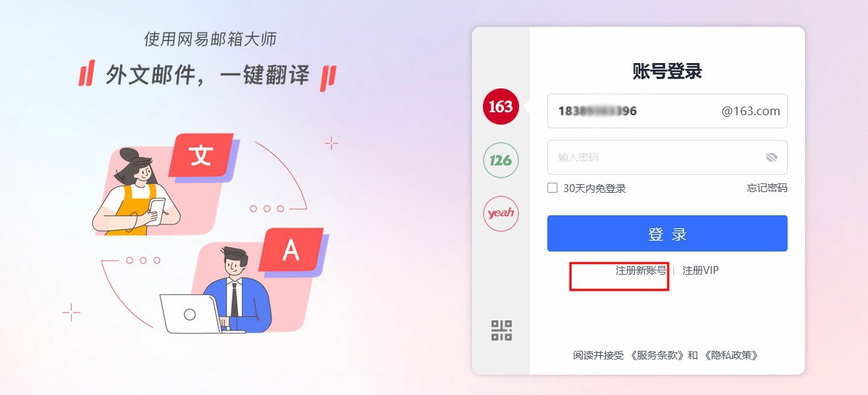Click the 外文邮件,一键翻译 banner headline

point(208,75)
